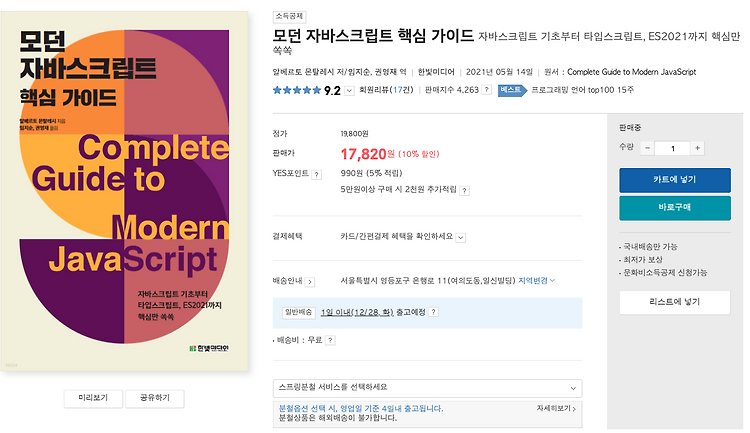Decrease quantity with the minus button
The height and width of the screenshot is (433, 750).
click(x=647, y=148)
